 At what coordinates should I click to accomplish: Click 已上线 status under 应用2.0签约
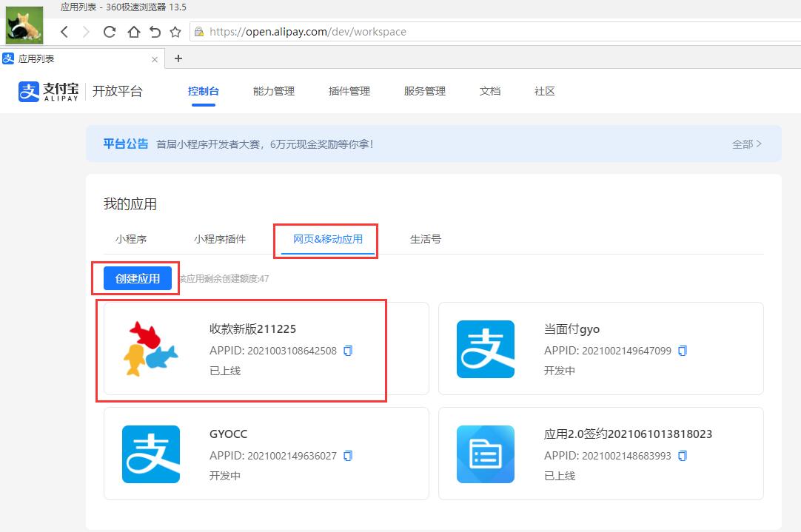(560, 476)
